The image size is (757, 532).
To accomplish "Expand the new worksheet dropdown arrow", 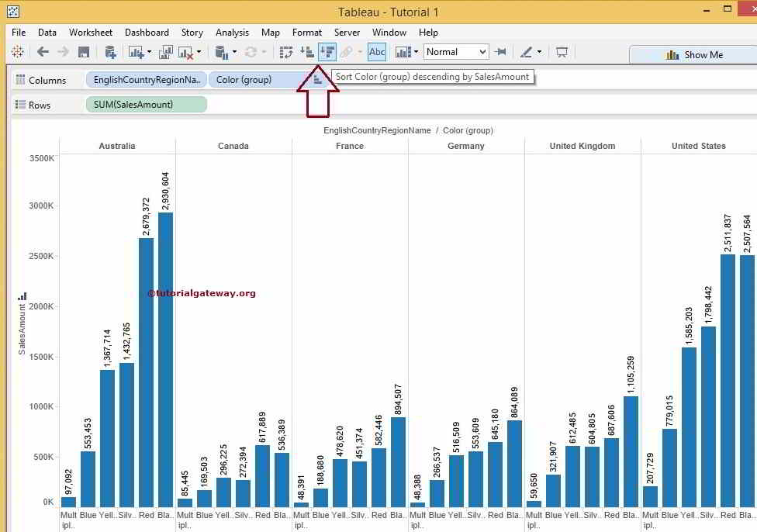I will [149, 51].
